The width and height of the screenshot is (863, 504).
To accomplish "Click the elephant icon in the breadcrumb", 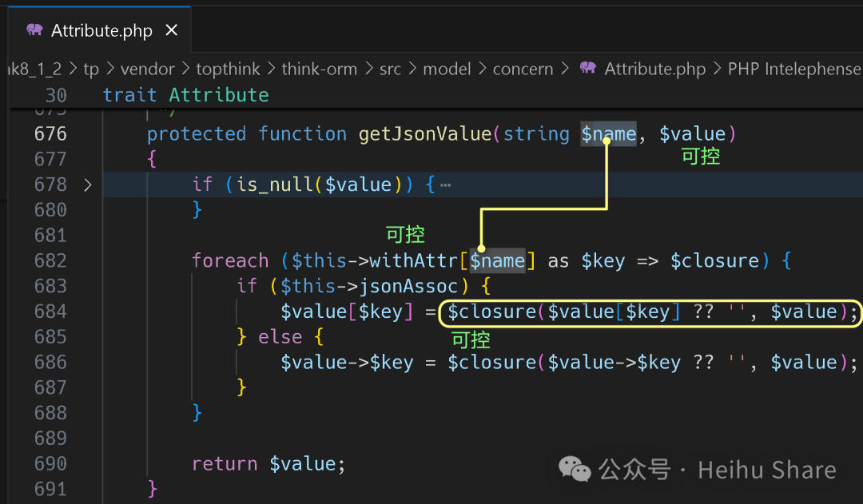I will (x=588, y=68).
